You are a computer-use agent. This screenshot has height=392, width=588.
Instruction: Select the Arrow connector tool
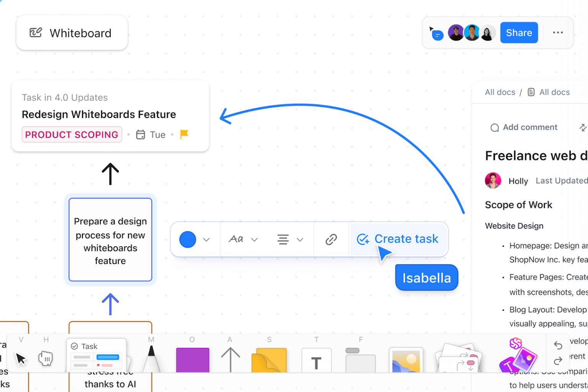click(230, 359)
